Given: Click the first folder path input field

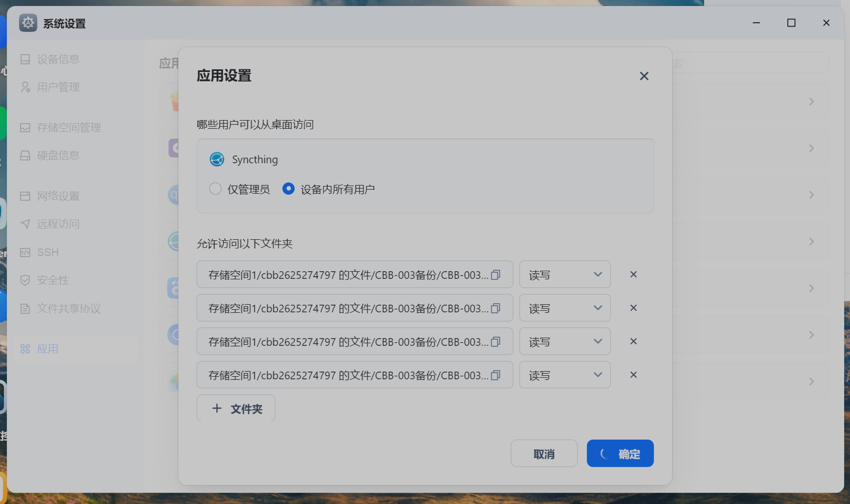Looking at the screenshot, I should coord(355,274).
